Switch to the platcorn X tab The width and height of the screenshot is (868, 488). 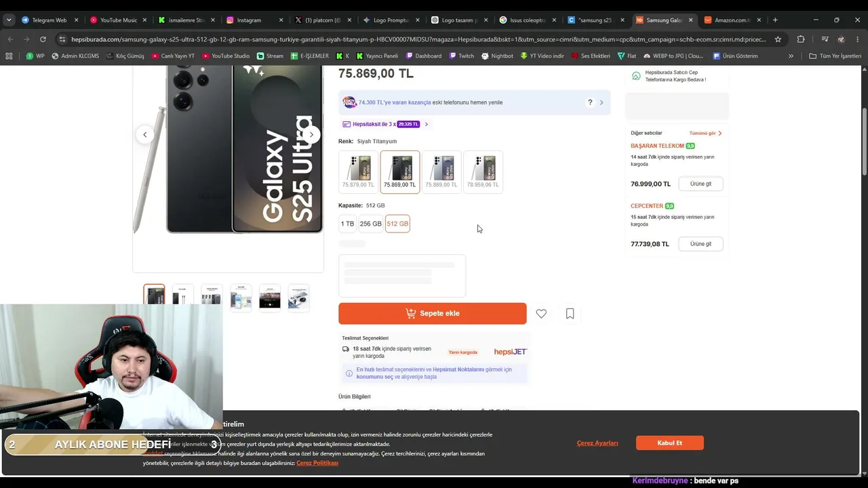(323, 20)
